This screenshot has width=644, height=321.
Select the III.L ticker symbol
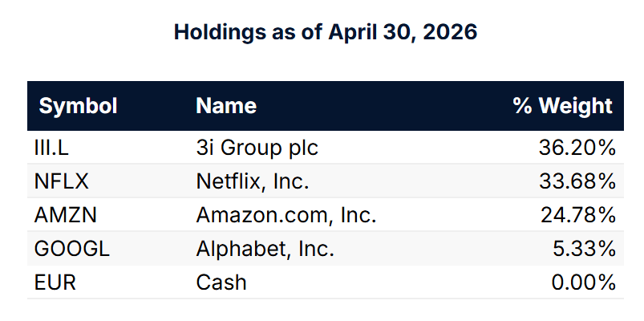[51, 148]
